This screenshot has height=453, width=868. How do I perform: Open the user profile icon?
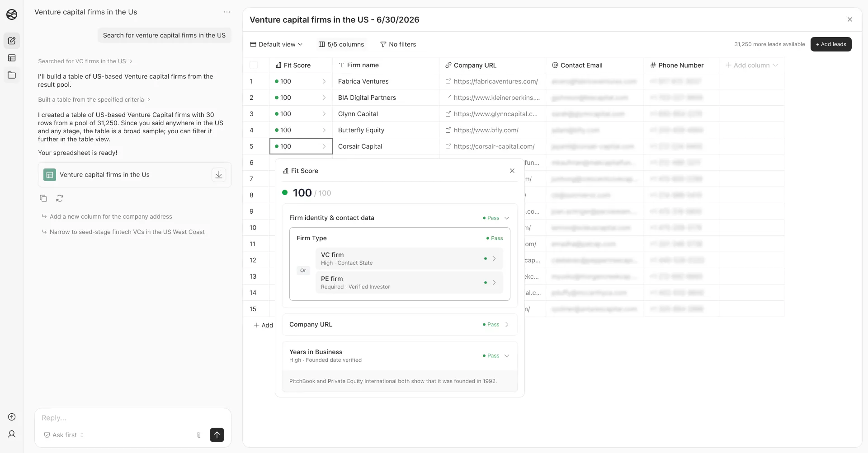tap(12, 434)
